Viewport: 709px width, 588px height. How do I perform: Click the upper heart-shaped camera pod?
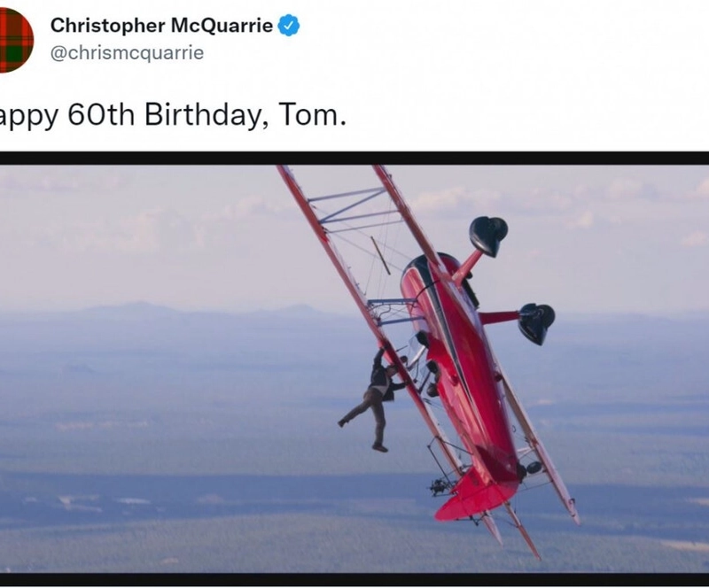(x=488, y=236)
